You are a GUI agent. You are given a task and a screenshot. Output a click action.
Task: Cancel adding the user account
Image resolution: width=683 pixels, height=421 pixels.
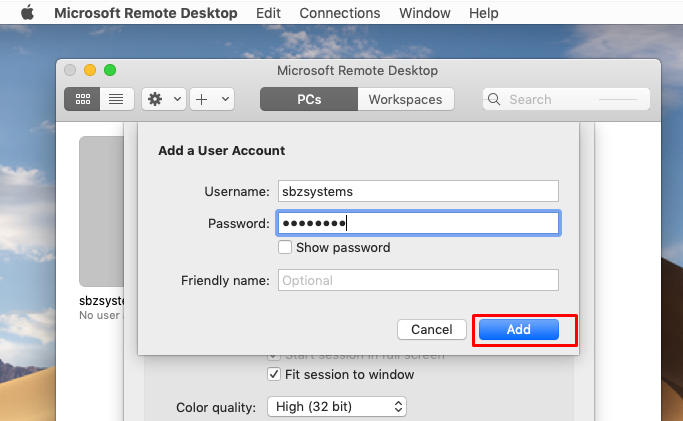pos(432,330)
